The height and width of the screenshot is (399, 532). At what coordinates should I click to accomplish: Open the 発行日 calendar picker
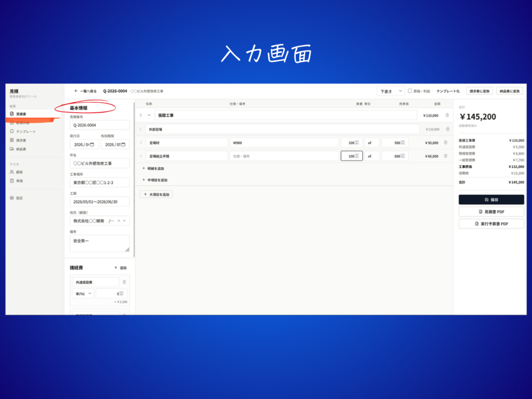pos(92,144)
